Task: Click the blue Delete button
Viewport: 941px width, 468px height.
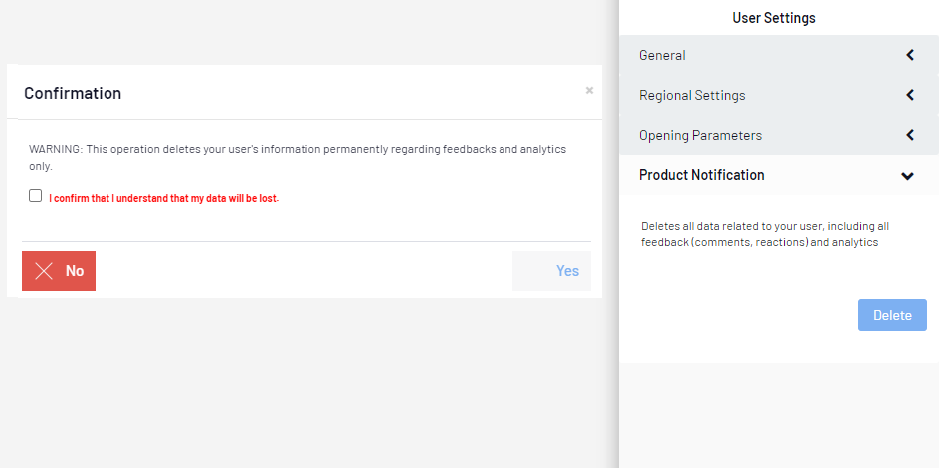Action: pyautogui.click(x=892, y=315)
